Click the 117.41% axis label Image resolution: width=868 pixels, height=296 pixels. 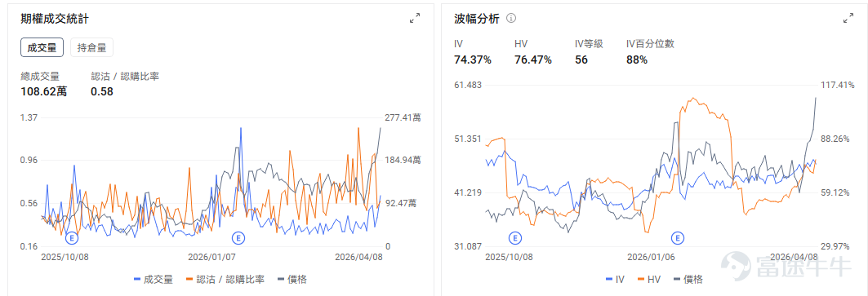[838, 85]
